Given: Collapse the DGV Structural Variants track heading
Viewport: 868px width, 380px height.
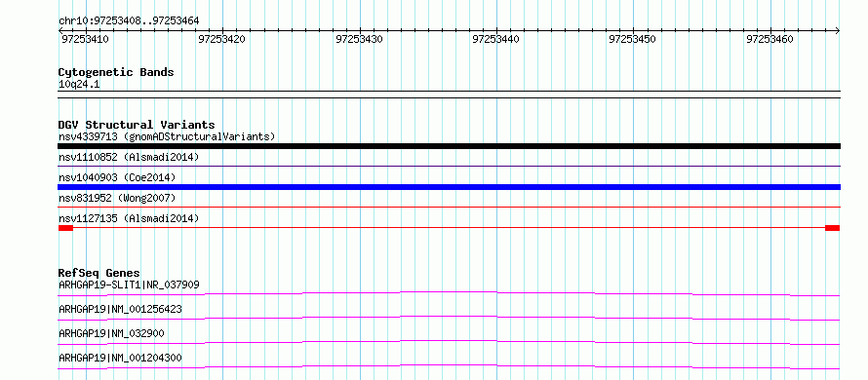Looking at the screenshot, I should pos(137,125).
